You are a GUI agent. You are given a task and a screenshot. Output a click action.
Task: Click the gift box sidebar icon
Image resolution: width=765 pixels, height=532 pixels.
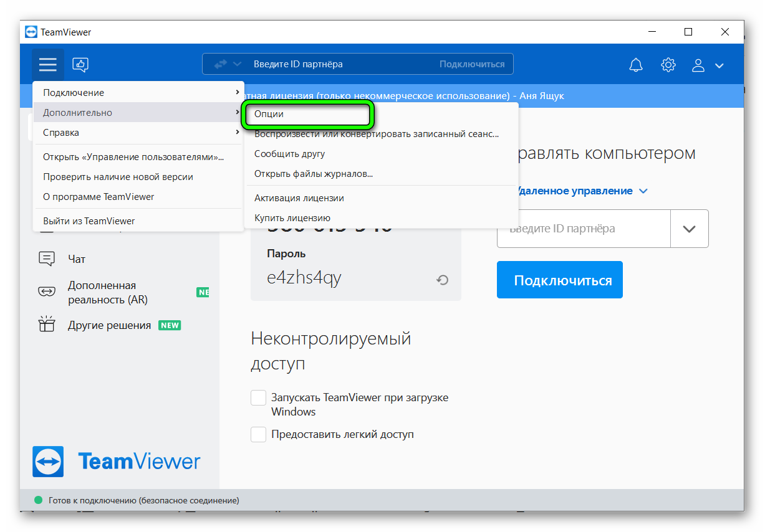(x=47, y=325)
